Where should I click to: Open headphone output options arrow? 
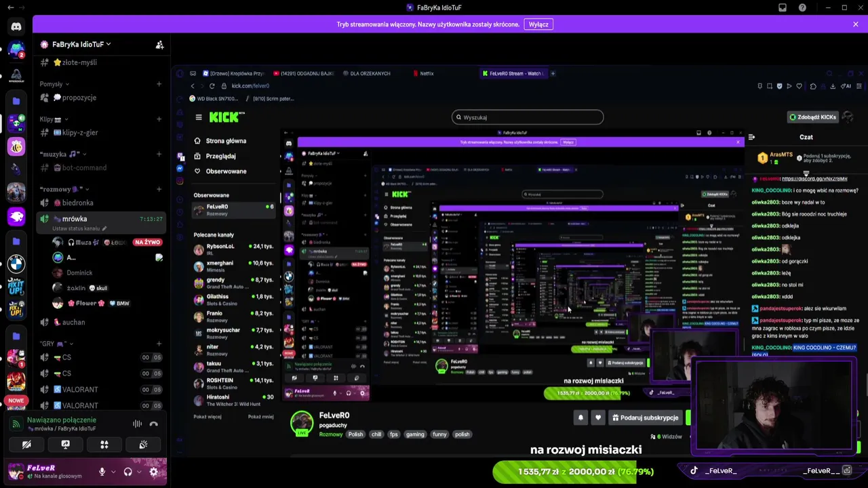click(x=138, y=472)
